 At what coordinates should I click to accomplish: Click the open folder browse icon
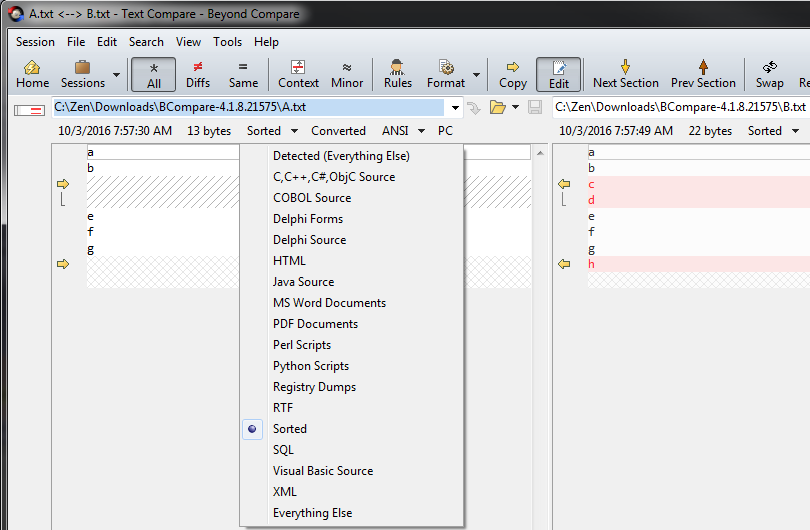click(x=497, y=107)
